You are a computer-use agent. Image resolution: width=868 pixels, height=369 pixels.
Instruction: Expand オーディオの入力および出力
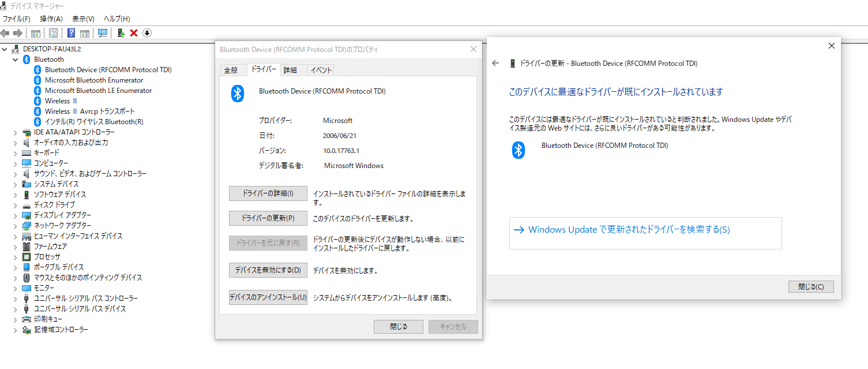[16, 143]
